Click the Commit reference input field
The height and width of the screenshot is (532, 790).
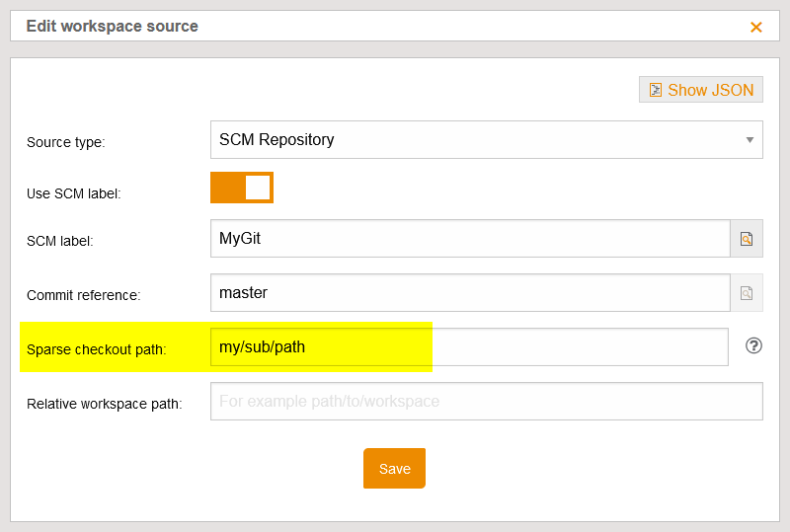(470, 293)
